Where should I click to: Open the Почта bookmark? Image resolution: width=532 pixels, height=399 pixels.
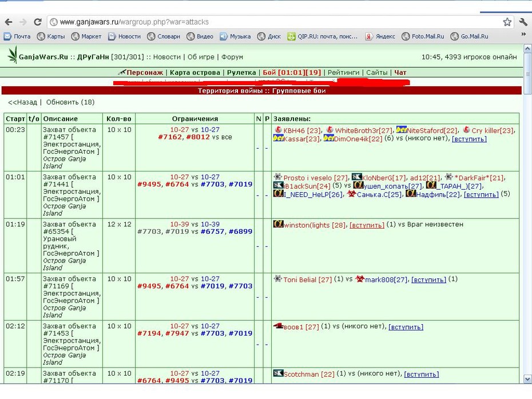[x=17, y=36]
